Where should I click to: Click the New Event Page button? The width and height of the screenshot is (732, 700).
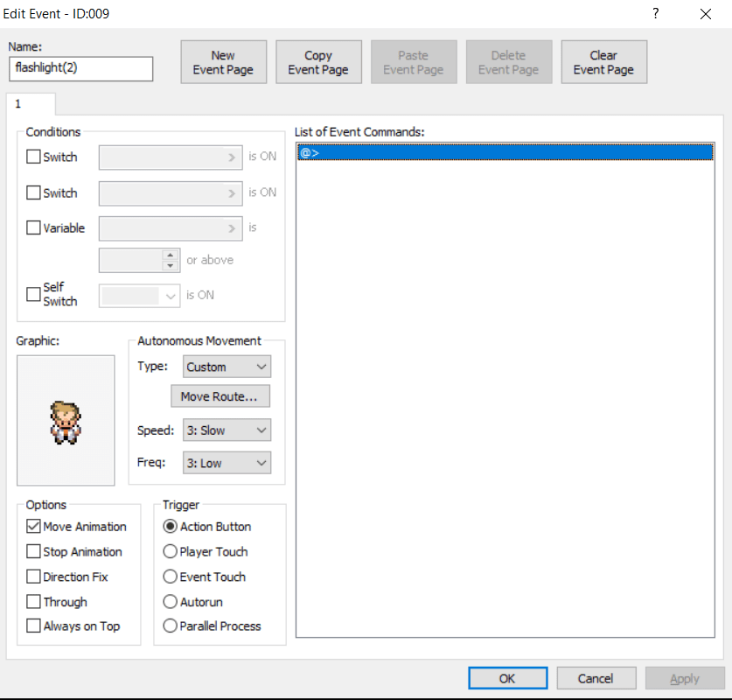[x=223, y=62]
